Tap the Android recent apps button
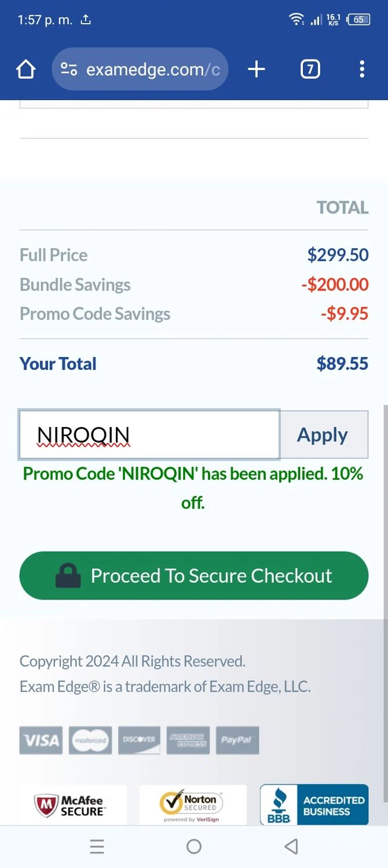388x868 pixels. coord(97,847)
